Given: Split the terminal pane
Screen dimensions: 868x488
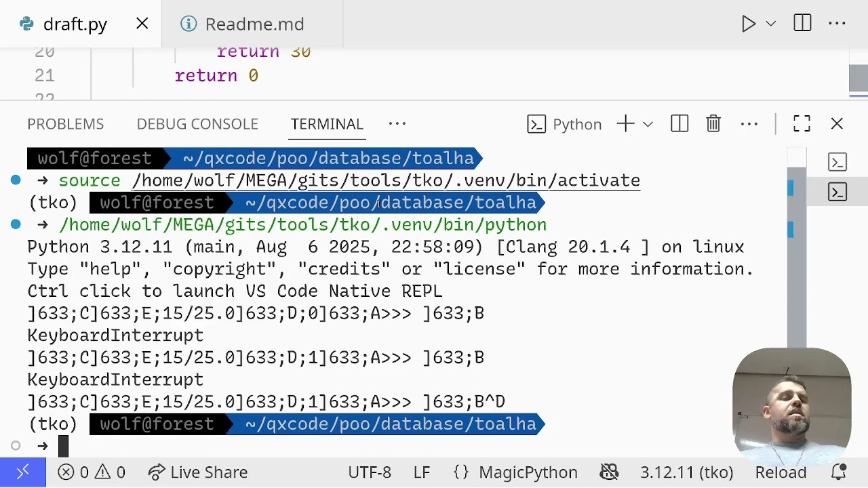Looking at the screenshot, I should point(679,124).
